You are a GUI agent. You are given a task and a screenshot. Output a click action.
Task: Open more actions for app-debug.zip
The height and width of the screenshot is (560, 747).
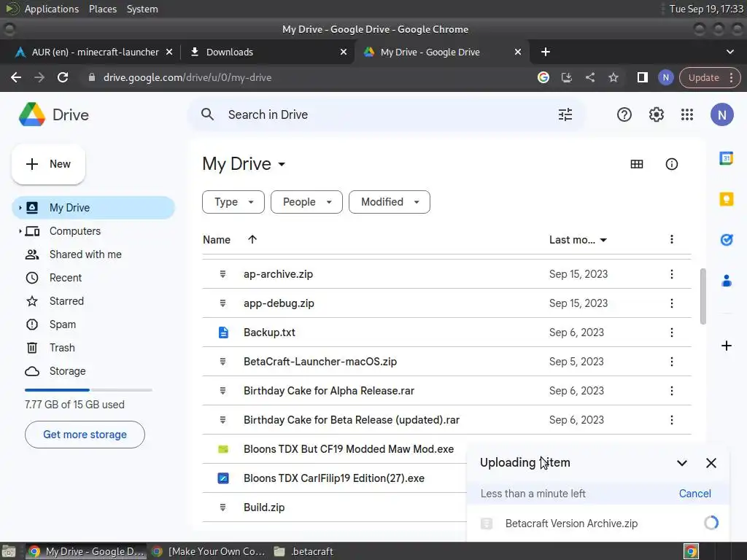[671, 303]
